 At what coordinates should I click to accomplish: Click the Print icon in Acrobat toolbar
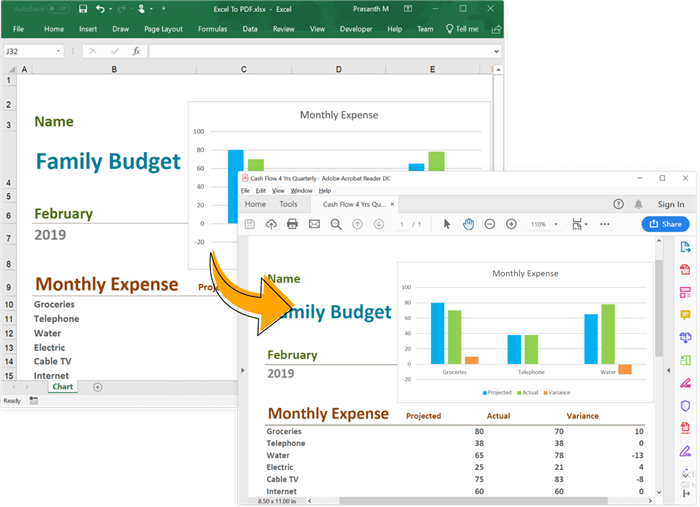coord(292,224)
